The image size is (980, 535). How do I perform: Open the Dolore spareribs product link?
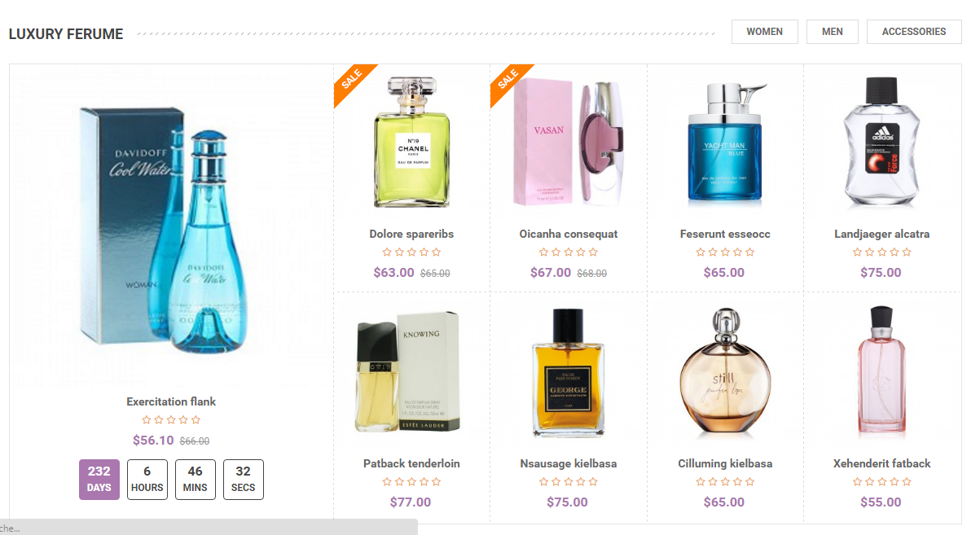(411, 234)
